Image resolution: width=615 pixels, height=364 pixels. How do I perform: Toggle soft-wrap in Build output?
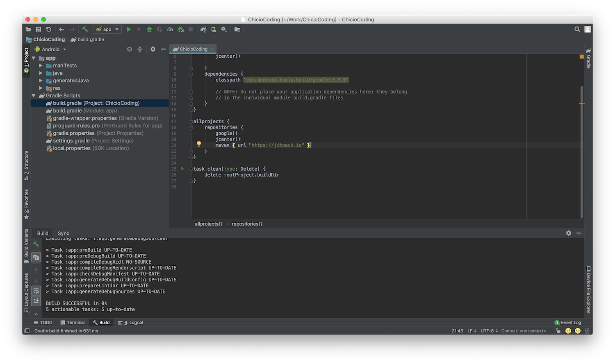tap(36, 291)
